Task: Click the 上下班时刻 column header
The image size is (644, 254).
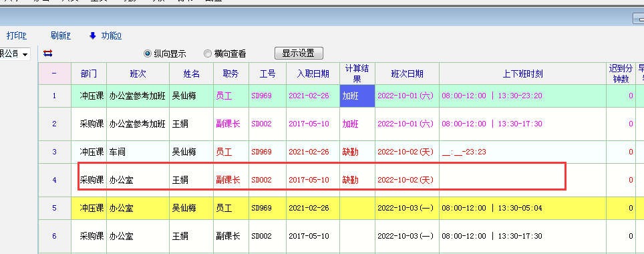Action: (523, 74)
